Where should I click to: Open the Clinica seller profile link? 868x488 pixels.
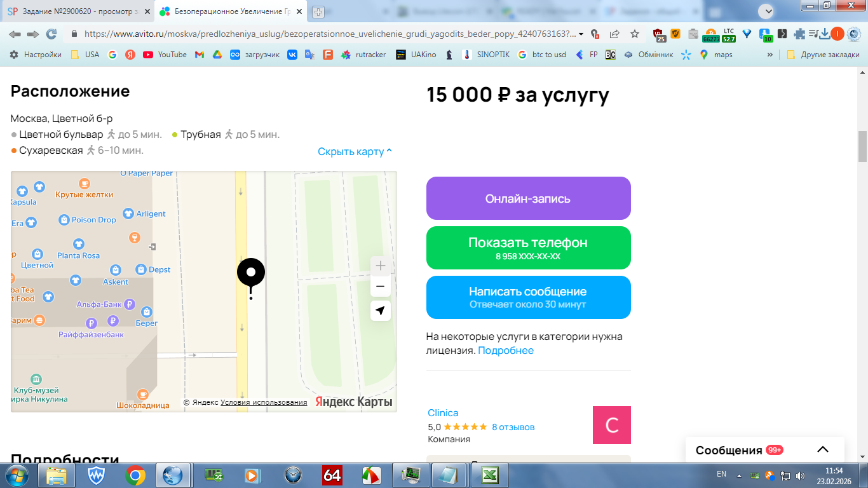click(443, 413)
